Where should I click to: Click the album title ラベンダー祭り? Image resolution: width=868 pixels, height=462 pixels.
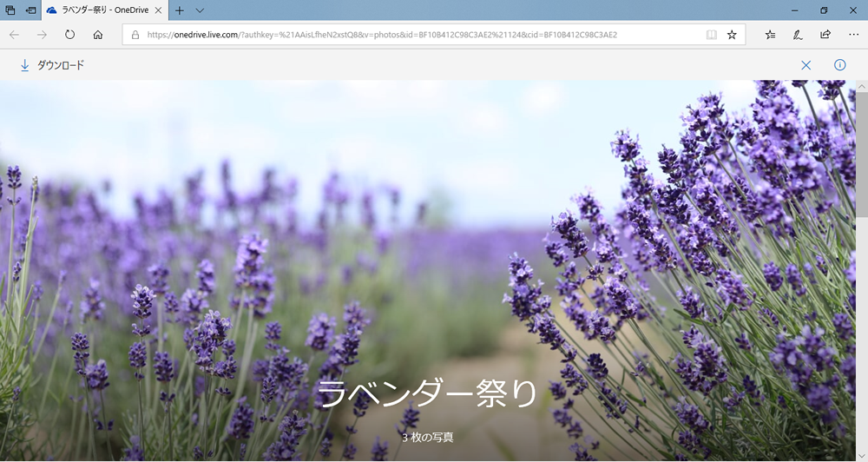coord(427,393)
